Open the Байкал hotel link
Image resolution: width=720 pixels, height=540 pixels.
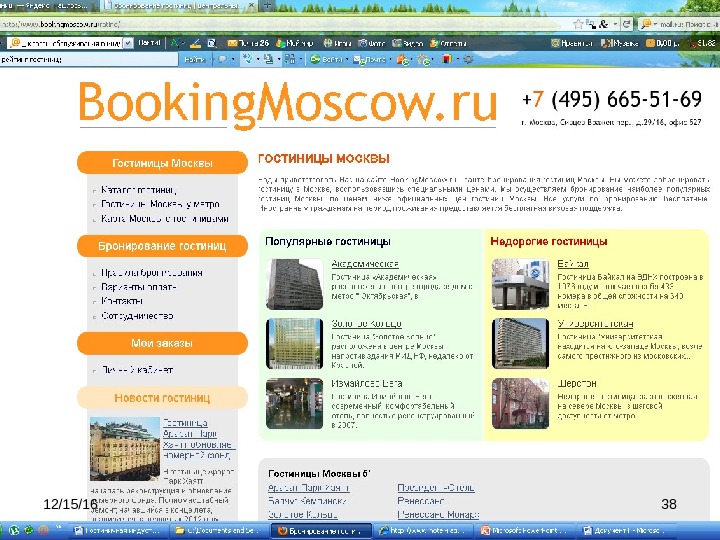(573, 264)
